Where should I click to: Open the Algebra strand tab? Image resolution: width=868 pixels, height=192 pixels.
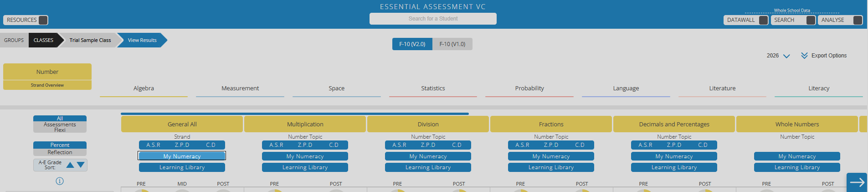pos(144,88)
